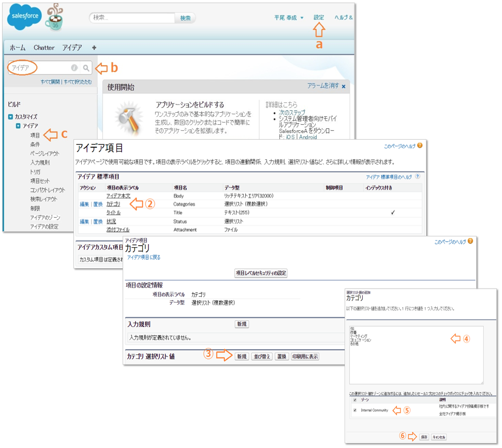Image resolution: width=502 pixels, height=448 pixels.
Task: Open the カテゴリ field label link
Action: pyautogui.click(x=113, y=204)
